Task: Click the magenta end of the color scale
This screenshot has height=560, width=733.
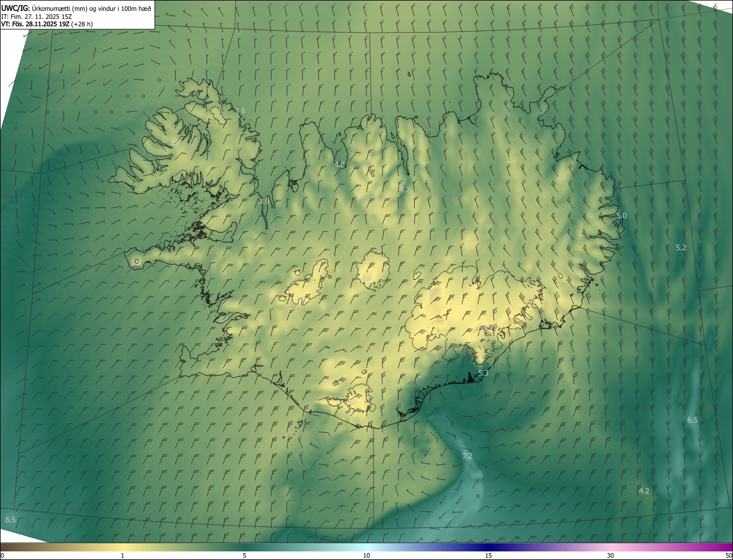Action: click(x=723, y=547)
